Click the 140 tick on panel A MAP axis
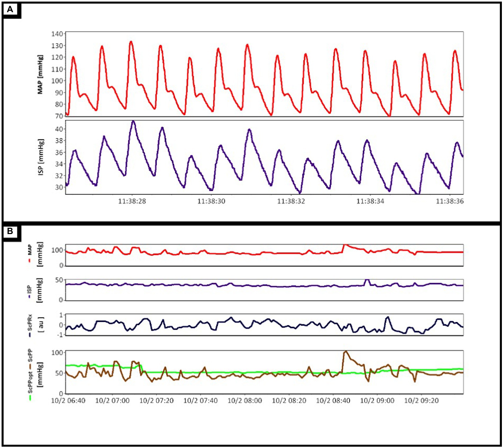Image resolution: width=504 pixels, height=448 pixels. tap(57, 34)
